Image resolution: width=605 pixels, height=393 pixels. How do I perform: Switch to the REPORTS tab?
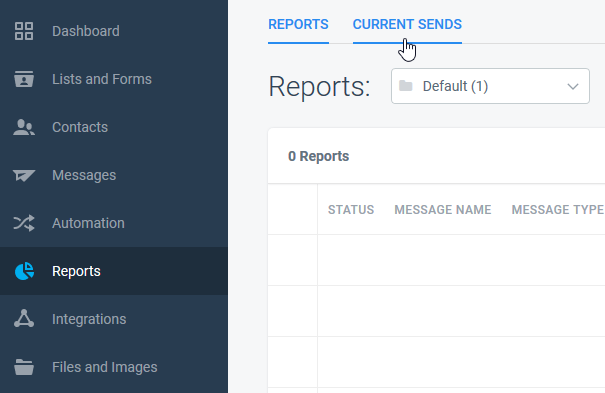[298, 24]
